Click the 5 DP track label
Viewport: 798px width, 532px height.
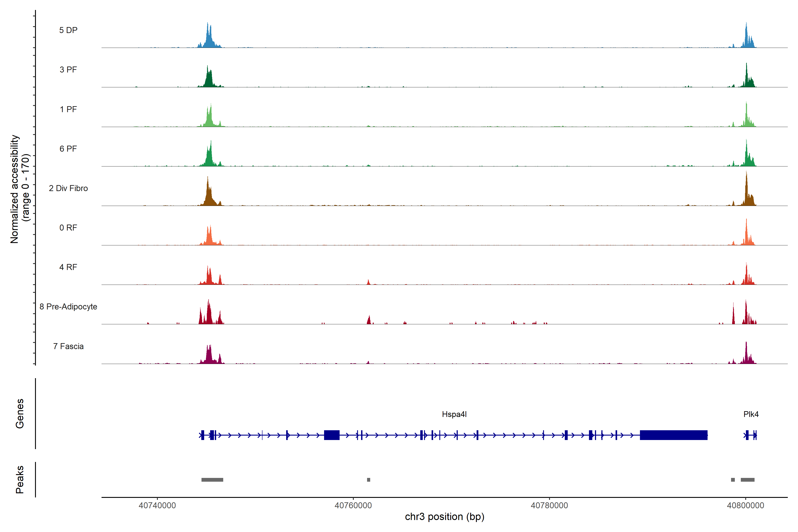(x=68, y=30)
